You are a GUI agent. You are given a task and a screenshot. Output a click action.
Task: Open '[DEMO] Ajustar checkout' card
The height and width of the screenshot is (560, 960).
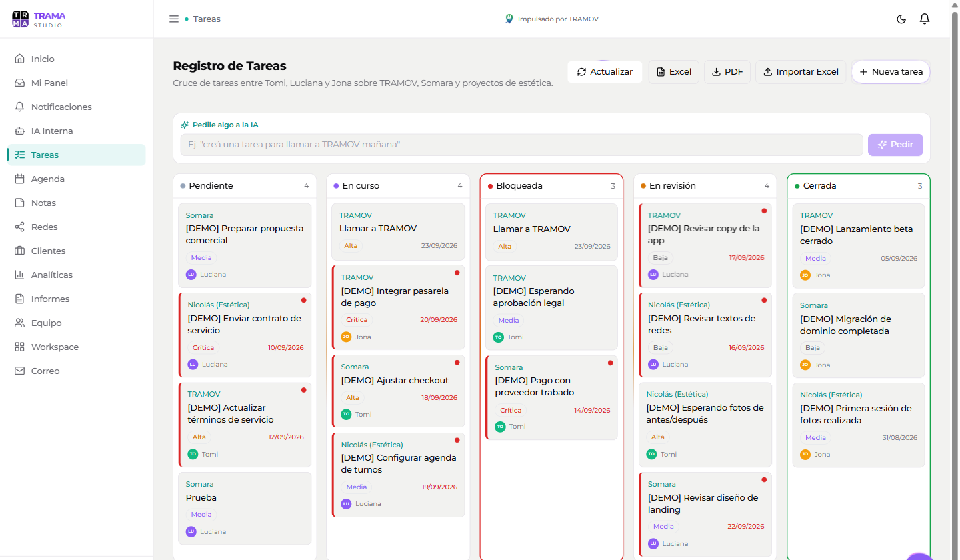(x=398, y=391)
